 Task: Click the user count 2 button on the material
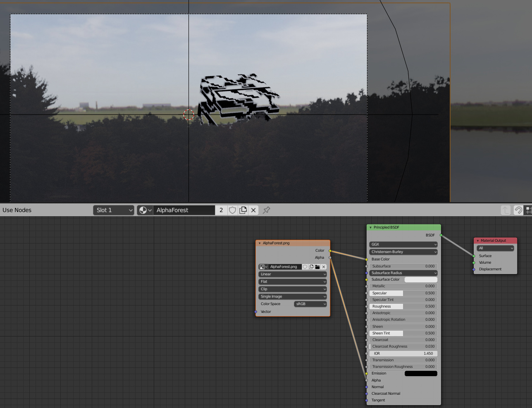(221, 210)
